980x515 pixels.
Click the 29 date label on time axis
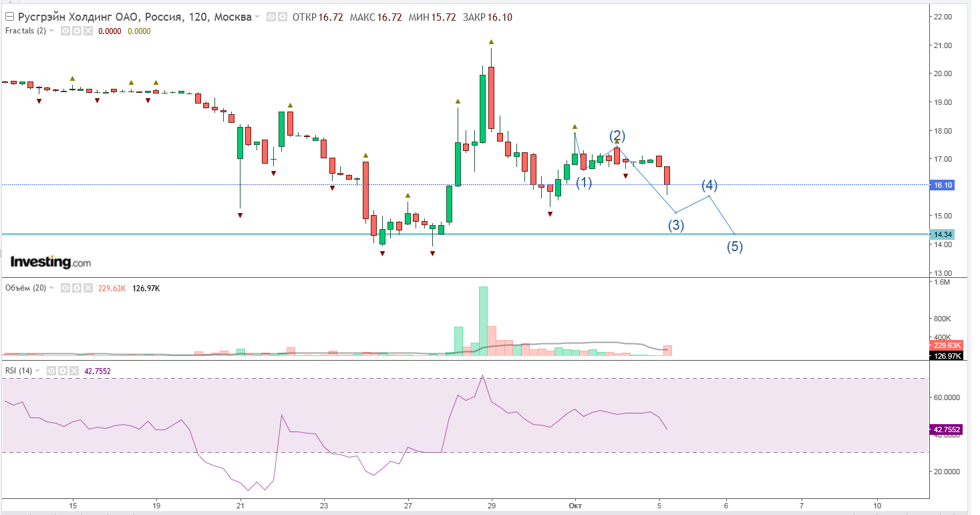coord(492,506)
